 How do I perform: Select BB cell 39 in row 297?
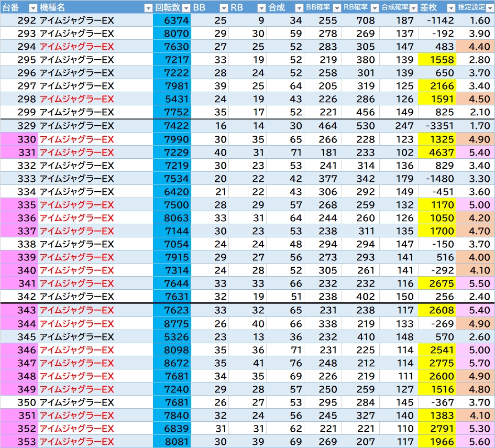210,86
